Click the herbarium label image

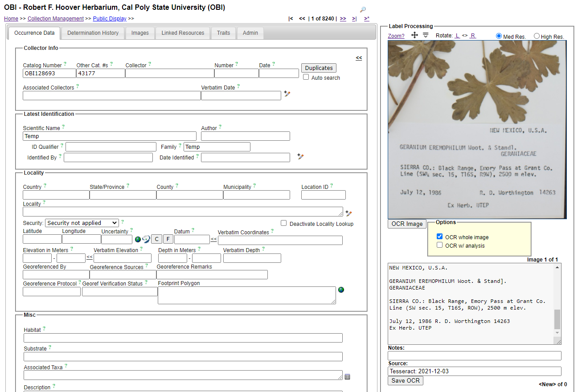[x=477, y=130]
